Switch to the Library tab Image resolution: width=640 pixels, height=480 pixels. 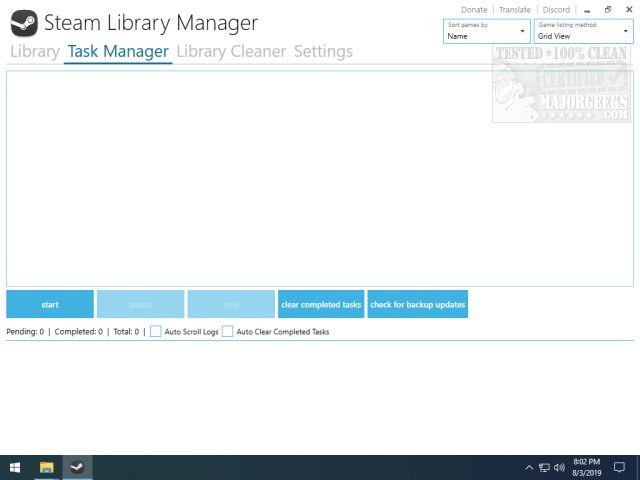[x=35, y=51]
